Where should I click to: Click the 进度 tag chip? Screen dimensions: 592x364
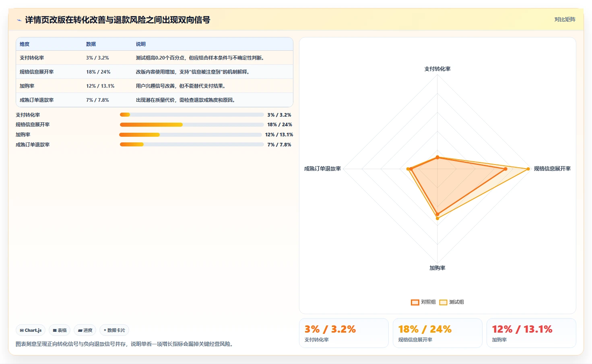click(85, 330)
